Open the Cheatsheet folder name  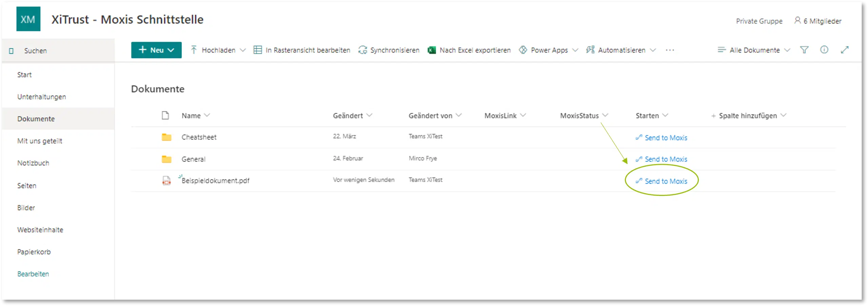199,137
